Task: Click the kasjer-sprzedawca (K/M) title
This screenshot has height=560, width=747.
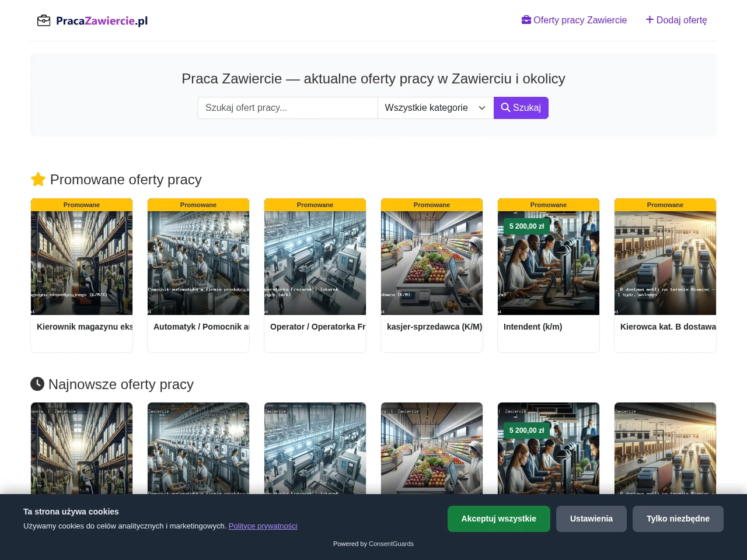Action: pos(435,327)
